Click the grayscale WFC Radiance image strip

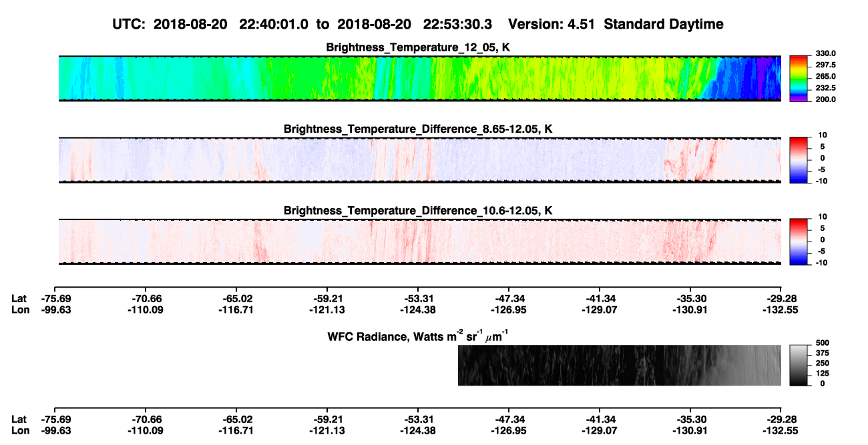[620, 366]
